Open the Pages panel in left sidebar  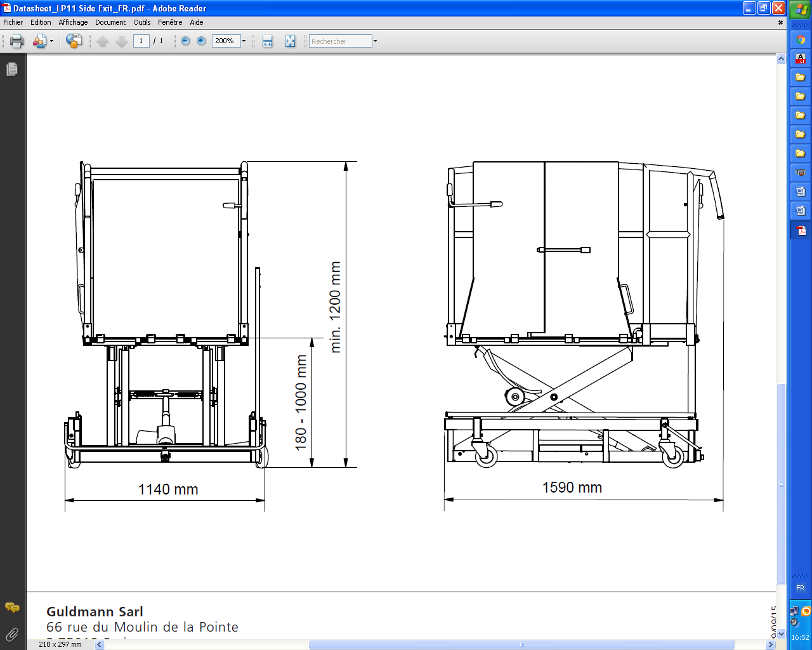[x=11, y=69]
